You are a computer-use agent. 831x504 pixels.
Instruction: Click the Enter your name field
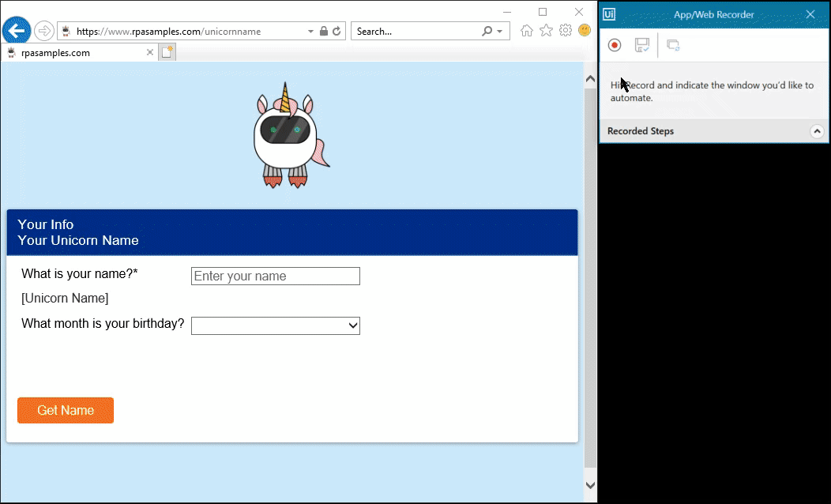pyautogui.click(x=275, y=276)
